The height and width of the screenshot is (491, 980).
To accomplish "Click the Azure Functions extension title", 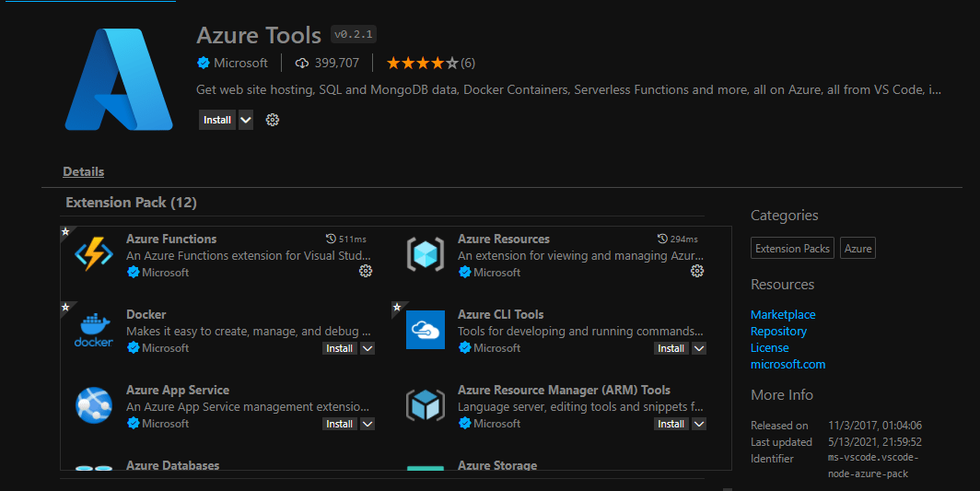I will pyautogui.click(x=171, y=239).
